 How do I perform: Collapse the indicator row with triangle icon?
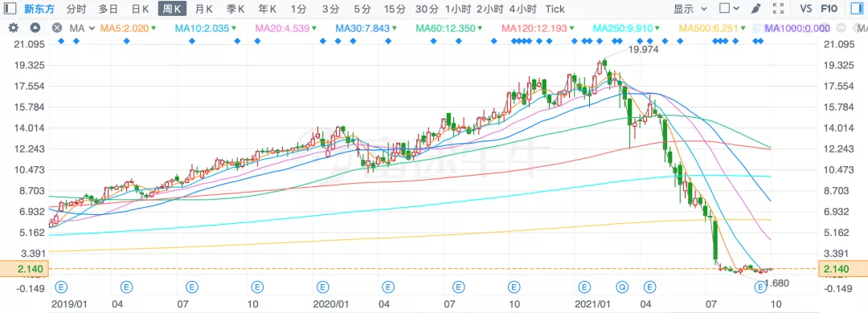tap(35, 28)
